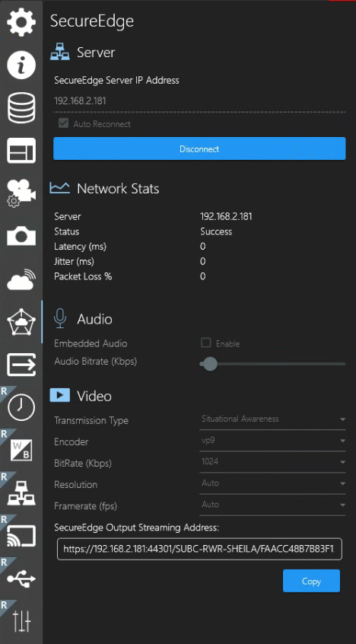This screenshot has height=644, width=356.
Task: Open the white balance WB icon
Action: (21, 450)
